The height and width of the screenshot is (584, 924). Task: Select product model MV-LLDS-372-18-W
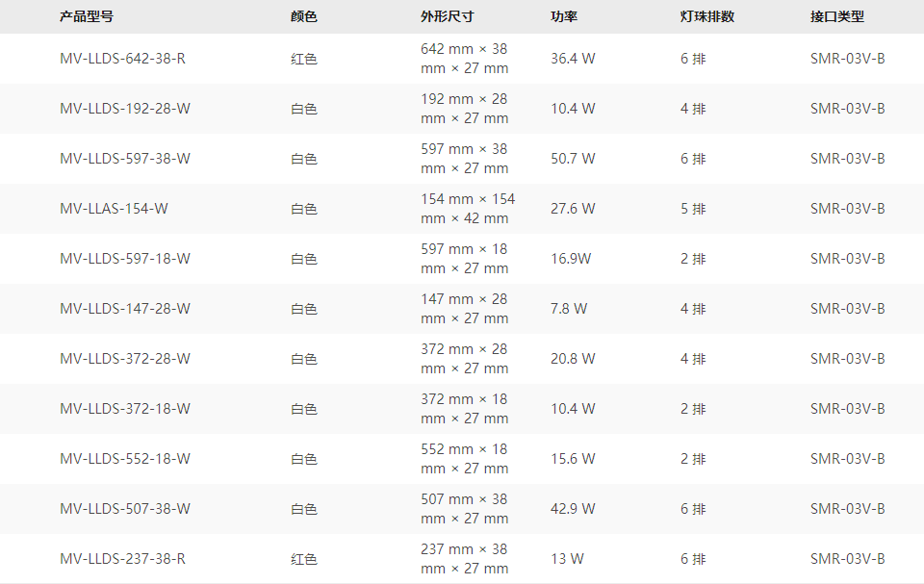coord(125,409)
